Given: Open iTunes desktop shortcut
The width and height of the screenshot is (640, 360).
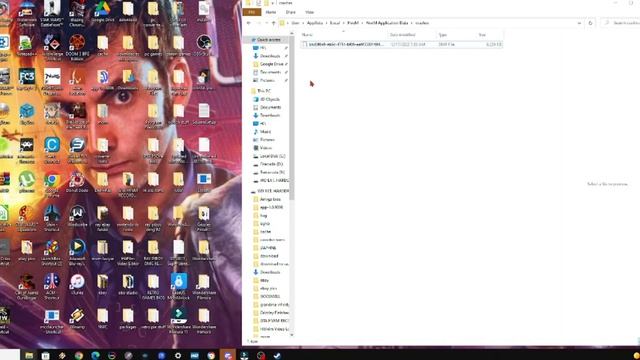Looking at the screenshot, I should (77, 284).
